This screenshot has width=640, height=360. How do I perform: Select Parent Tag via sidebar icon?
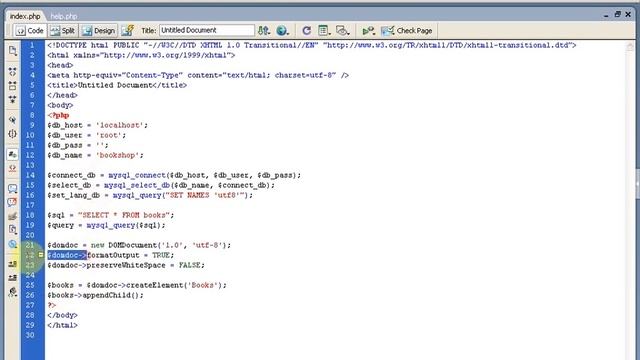point(13,120)
